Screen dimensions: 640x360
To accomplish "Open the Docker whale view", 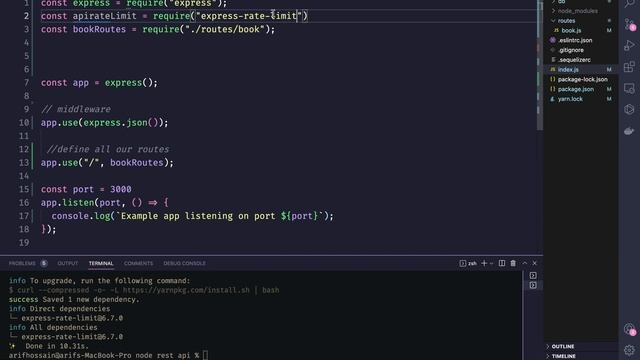I will pyautogui.click(x=629, y=131).
